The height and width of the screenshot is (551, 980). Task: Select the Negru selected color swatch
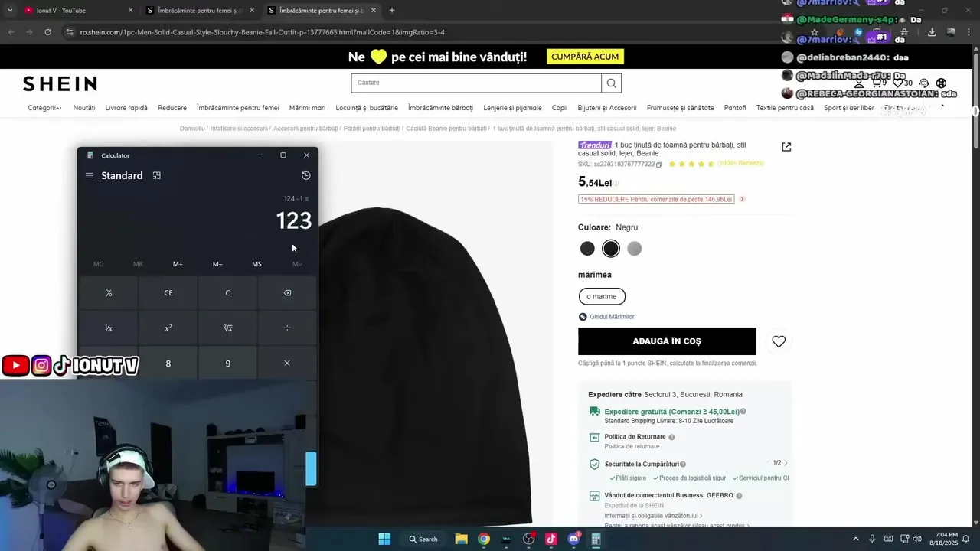[x=610, y=249]
